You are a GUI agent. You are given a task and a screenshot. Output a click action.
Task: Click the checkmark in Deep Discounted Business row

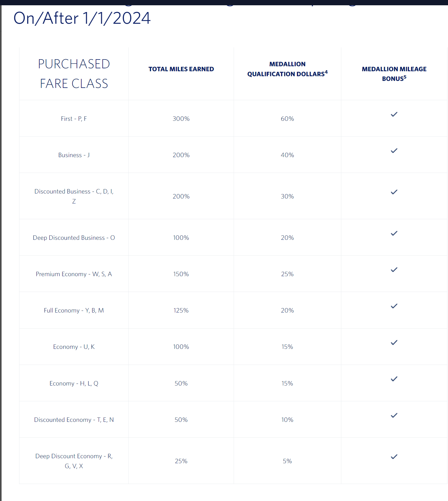pyautogui.click(x=394, y=233)
